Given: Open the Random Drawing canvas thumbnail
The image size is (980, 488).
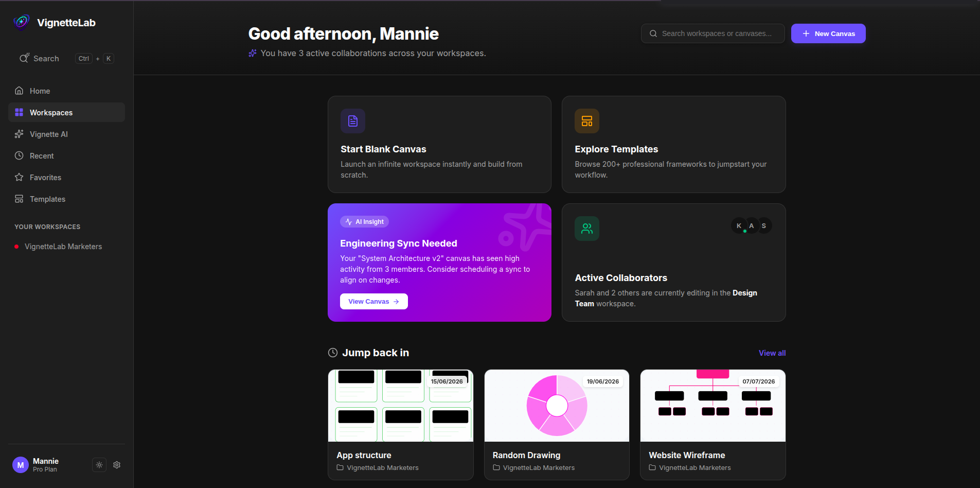Looking at the screenshot, I should (557, 406).
